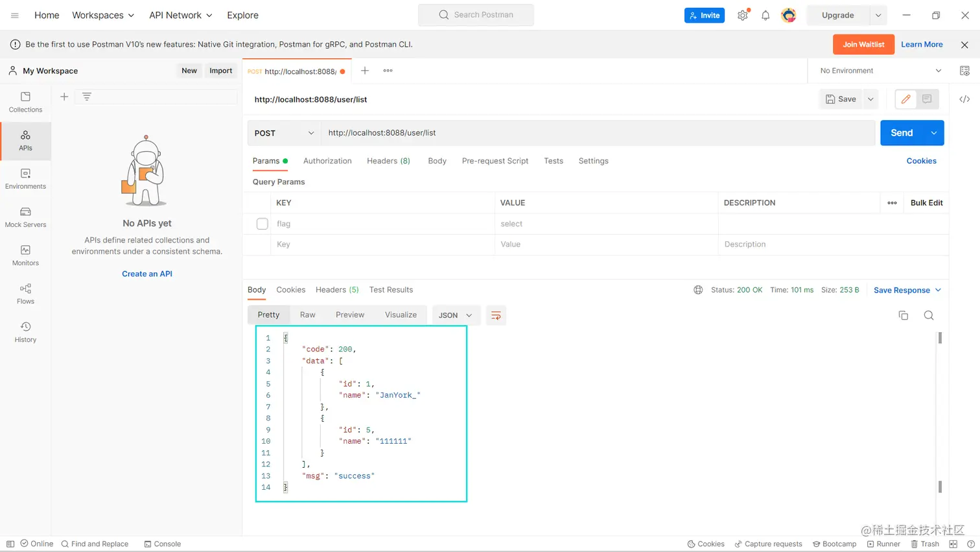Select the Visualize response view
980x552 pixels.
click(x=401, y=315)
